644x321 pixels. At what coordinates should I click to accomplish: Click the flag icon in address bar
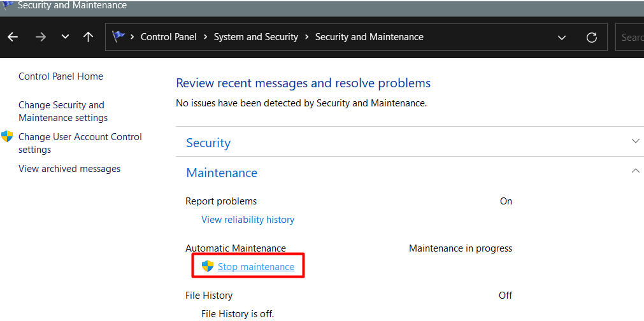(118, 36)
